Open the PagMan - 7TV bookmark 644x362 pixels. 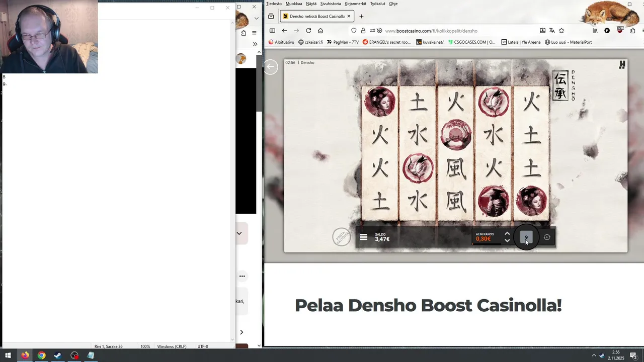point(343,42)
